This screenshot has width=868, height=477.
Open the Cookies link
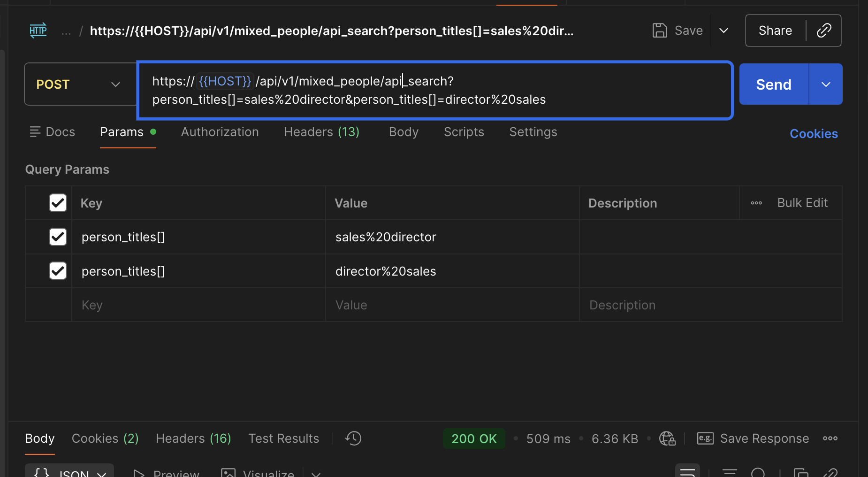click(x=814, y=134)
